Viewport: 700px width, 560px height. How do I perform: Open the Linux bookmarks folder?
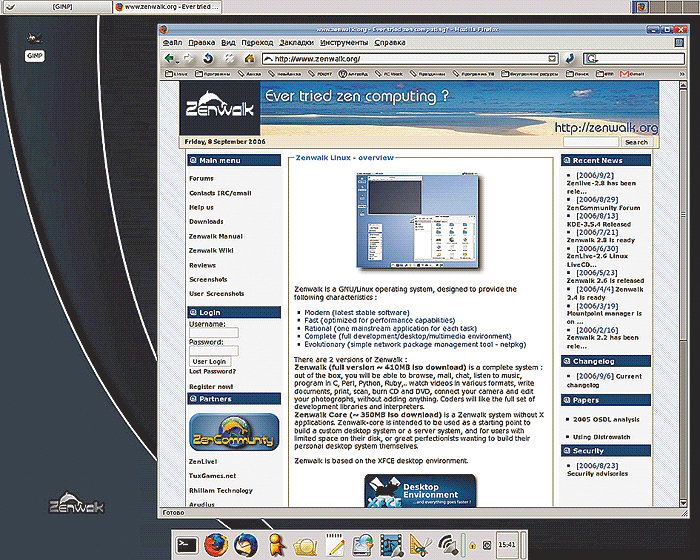(x=176, y=74)
